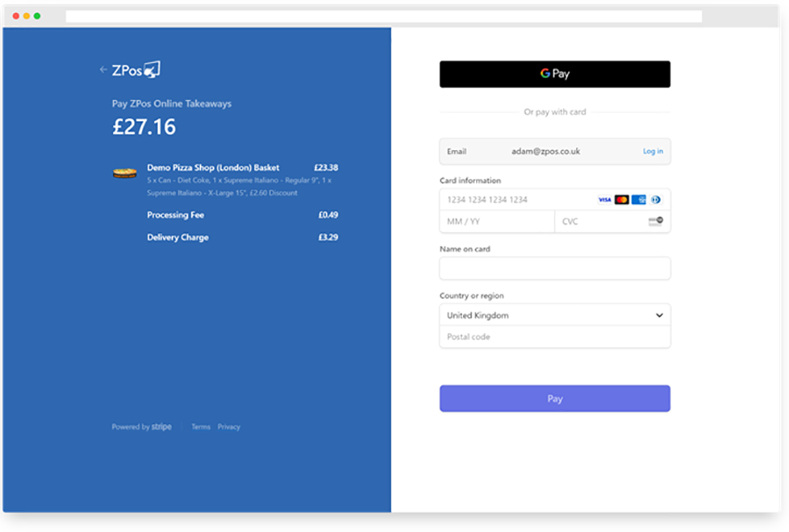Screen dimensions: 789x532
Task: Open the Log in link
Action: 652,152
